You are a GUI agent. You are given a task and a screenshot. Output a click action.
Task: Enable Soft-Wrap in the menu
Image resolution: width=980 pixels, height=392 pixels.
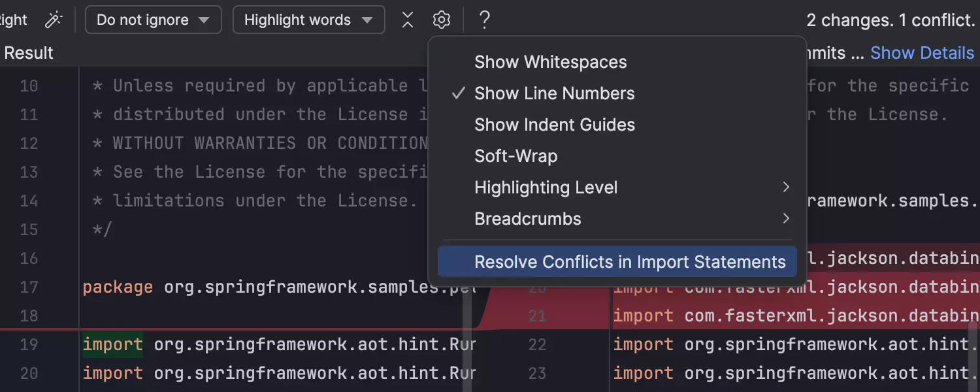click(x=515, y=156)
